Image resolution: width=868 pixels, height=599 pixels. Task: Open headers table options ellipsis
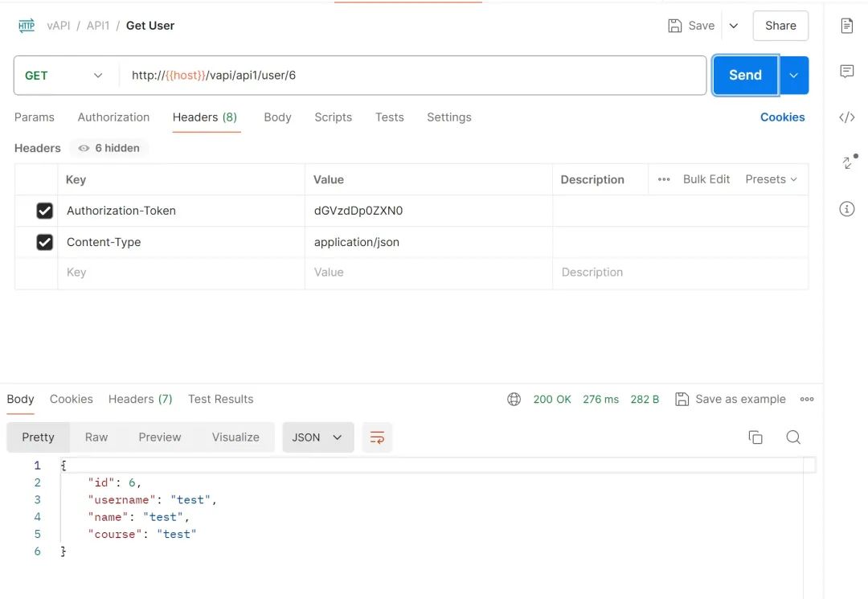664,179
